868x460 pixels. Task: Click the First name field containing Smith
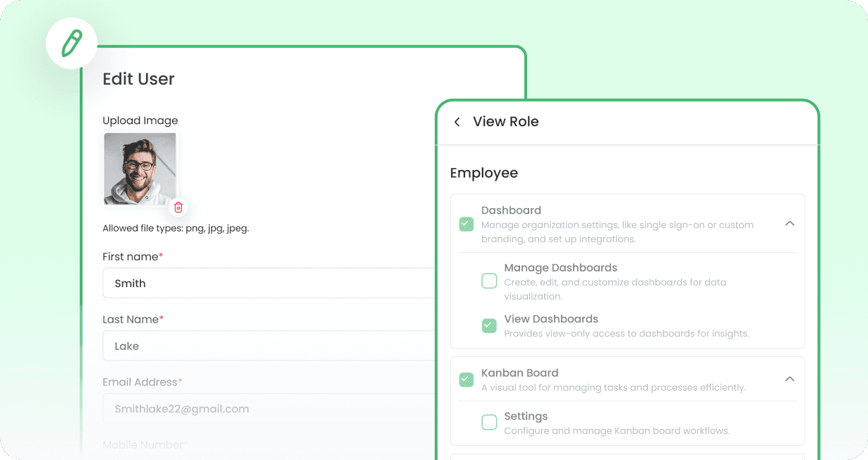(269, 283)
